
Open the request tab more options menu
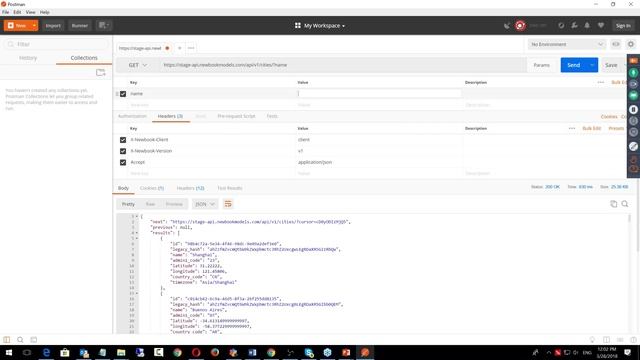(x=191, y=48)
